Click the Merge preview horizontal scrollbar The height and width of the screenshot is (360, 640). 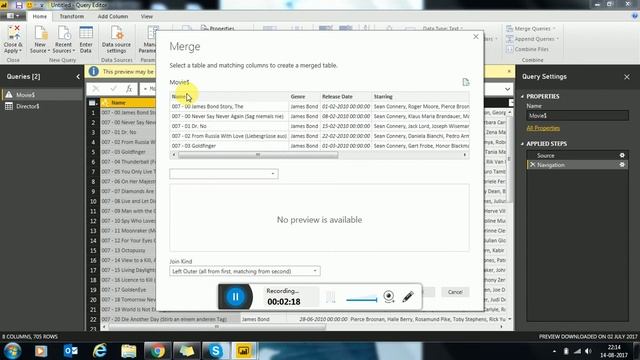[x=258, y=155]
